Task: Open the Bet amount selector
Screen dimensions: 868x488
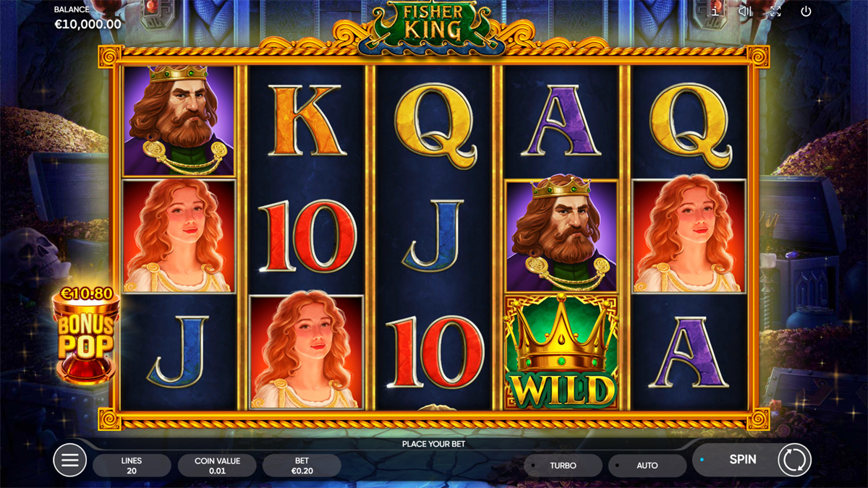Action: [x=302, y=466]
